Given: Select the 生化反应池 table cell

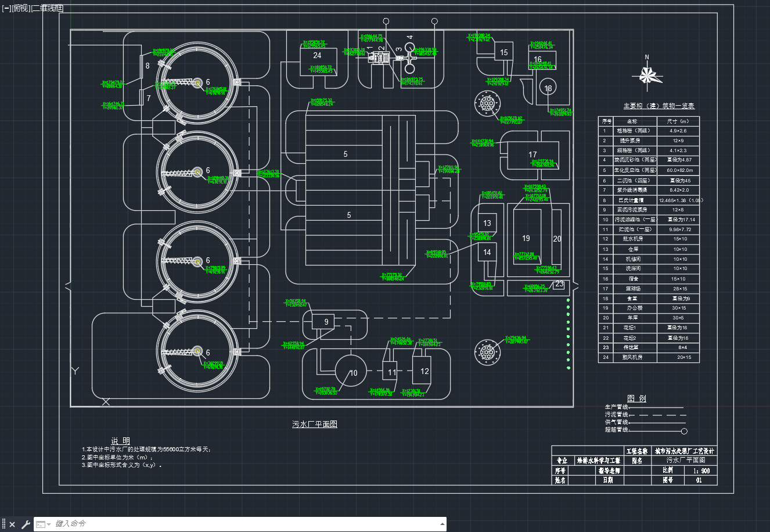Looking at the screenshot, I should (x=634, y=170).
